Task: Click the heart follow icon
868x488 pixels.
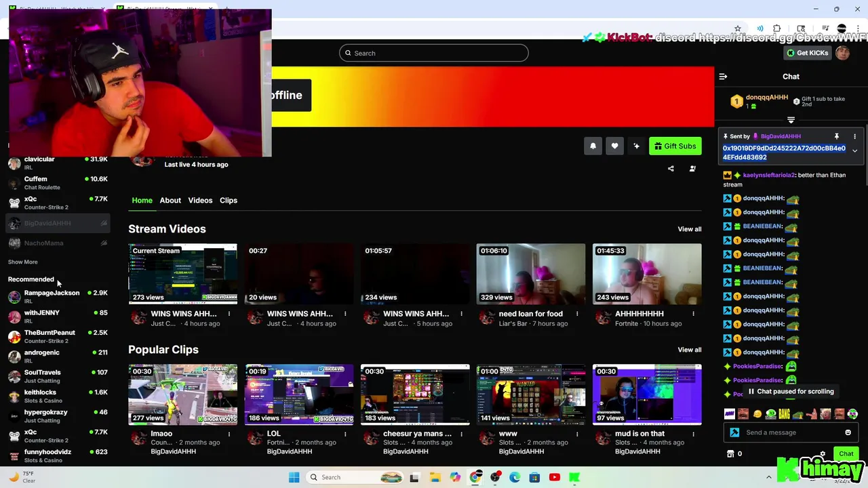Action: pos(614,146)
